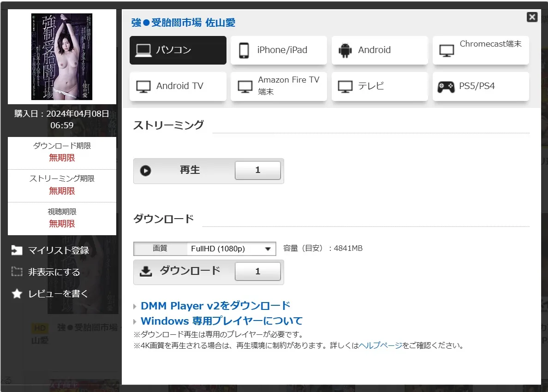This screenshot has width=548, height=392.
Task: Click the 購入日 2024年04月08日 text
Action: [62, 119]
